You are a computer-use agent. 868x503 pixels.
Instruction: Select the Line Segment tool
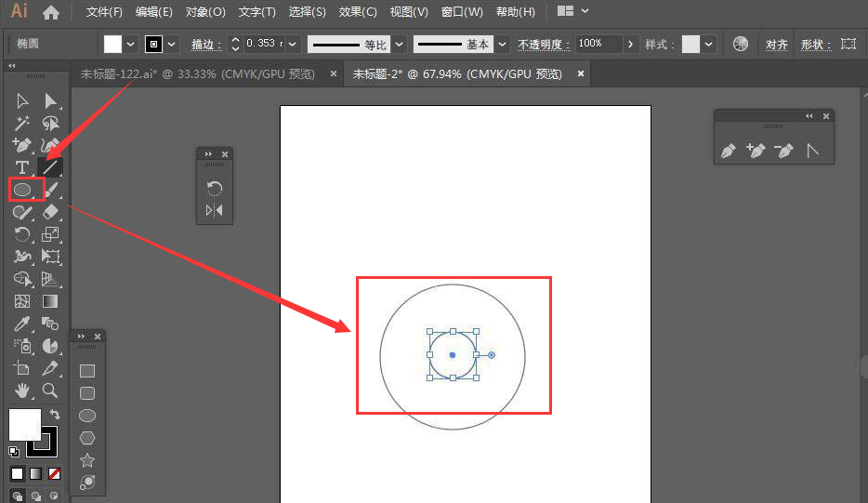click(50, 167)
